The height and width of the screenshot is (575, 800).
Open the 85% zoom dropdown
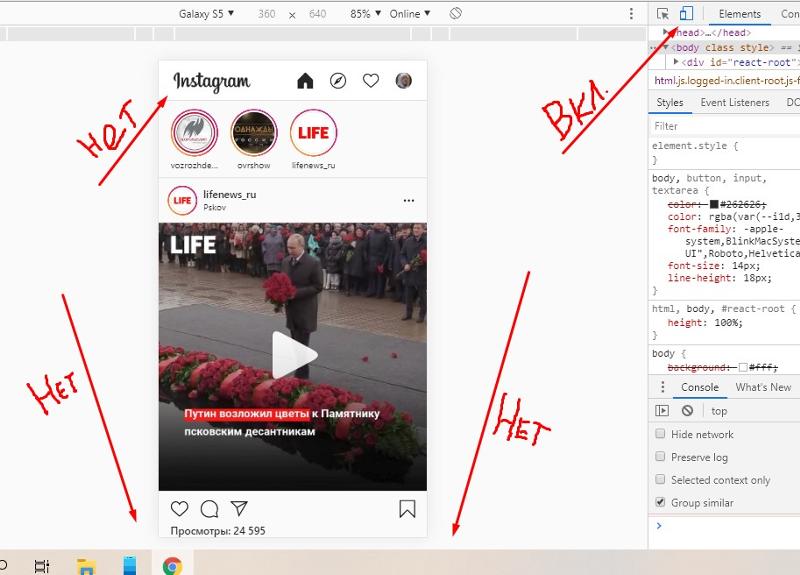tap(365, 14)
